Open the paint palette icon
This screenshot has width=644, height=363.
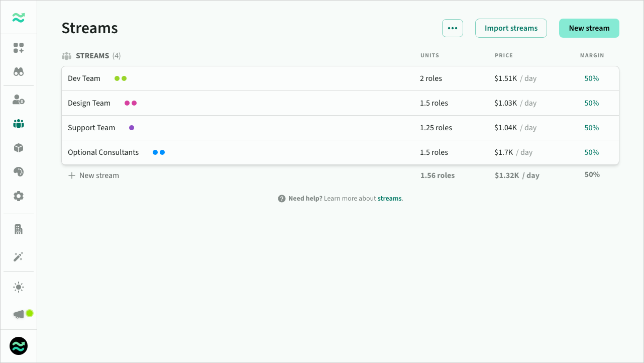pos(19,172)
